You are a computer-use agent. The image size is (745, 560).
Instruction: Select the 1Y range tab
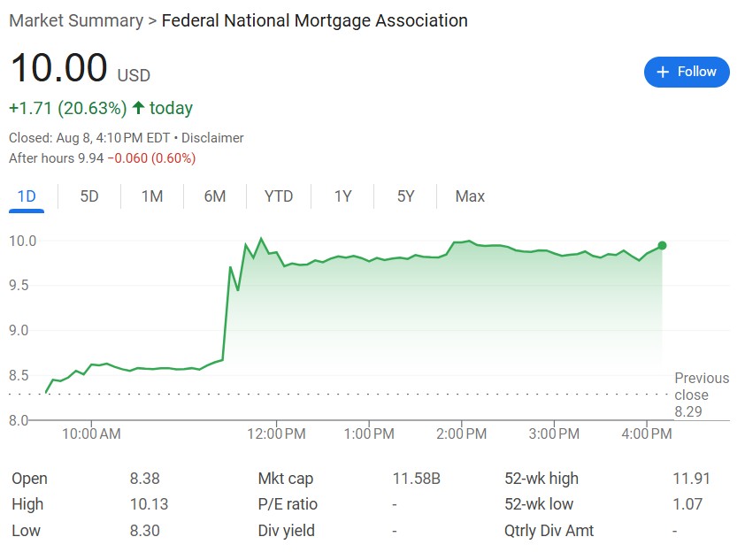[x=342, y=196]
